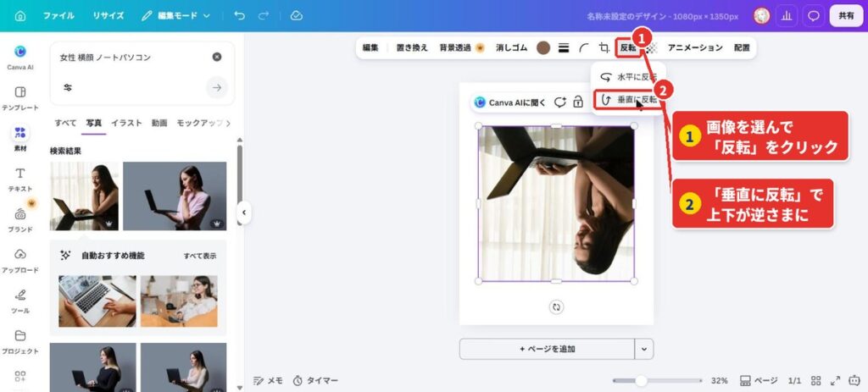868x392 pixels.
Task: Open the comments speech-bubble icon
Action: click(813, 16)
